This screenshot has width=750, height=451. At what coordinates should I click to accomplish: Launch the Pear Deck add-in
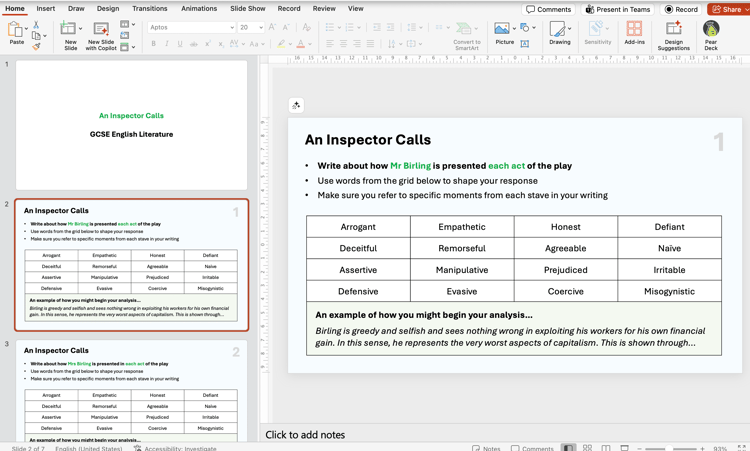(711, 33)
